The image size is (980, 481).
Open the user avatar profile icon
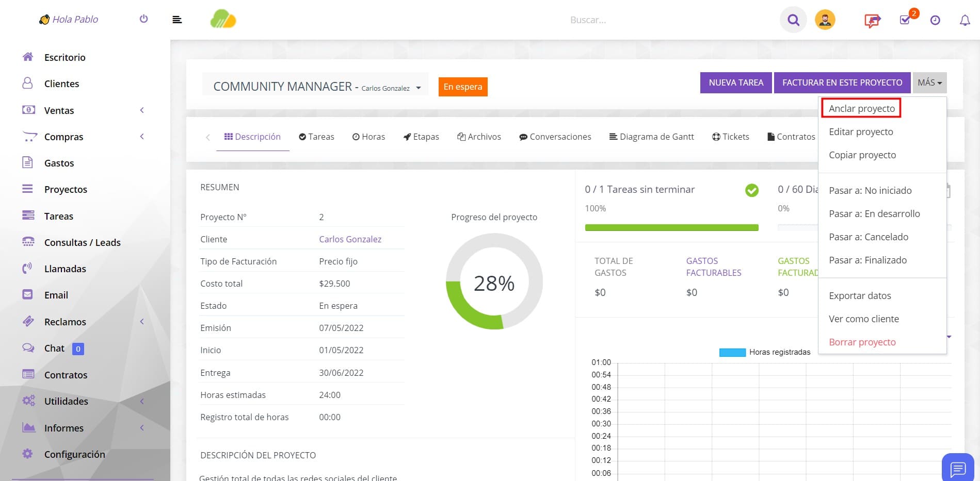[825, 20]
